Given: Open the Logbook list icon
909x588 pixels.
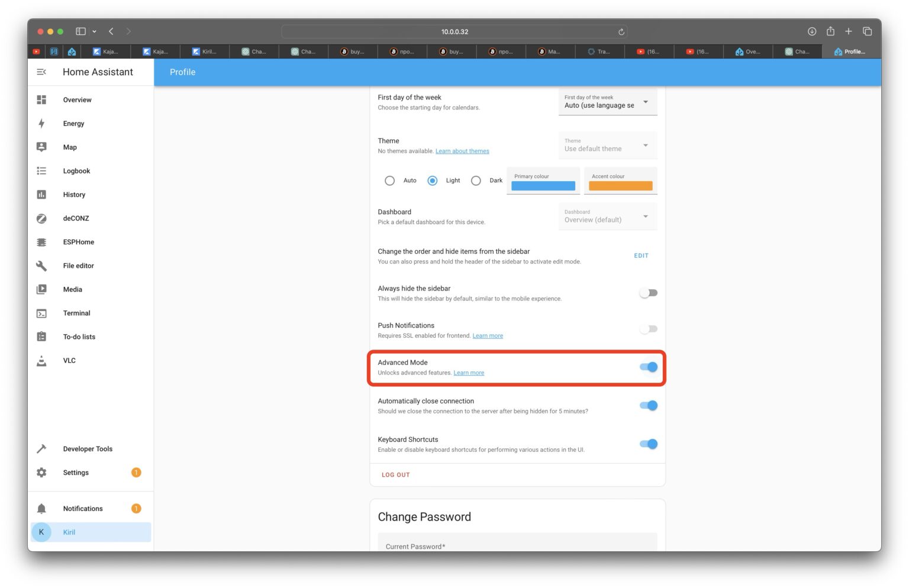Looking at the screenshot, I should (41, 171).
